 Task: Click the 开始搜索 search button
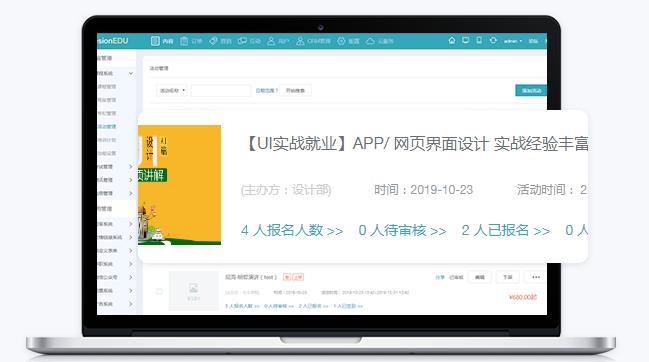(x=295, y=90)
